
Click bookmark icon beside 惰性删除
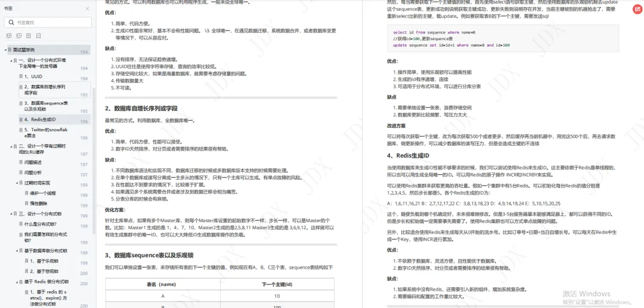click(x=27, y=204)
